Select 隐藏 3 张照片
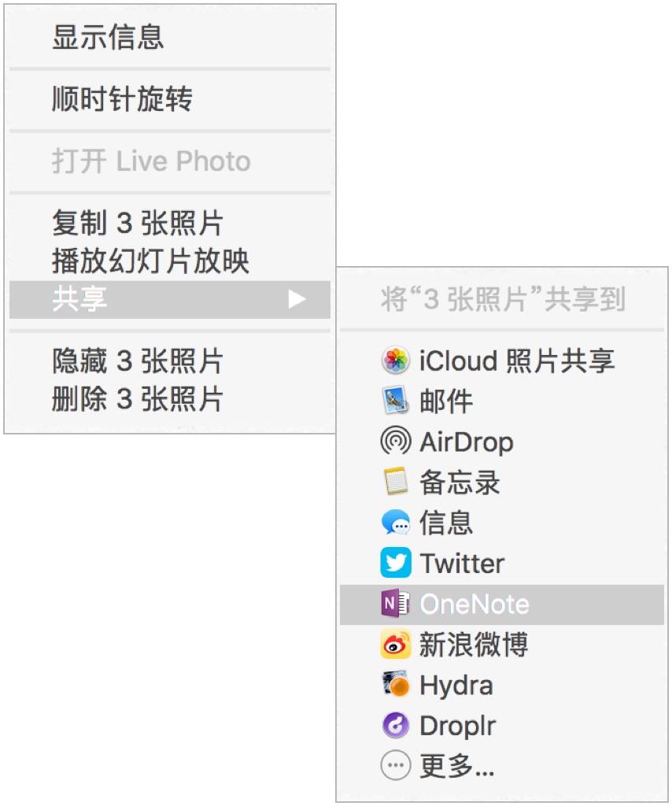 (169, 360)
